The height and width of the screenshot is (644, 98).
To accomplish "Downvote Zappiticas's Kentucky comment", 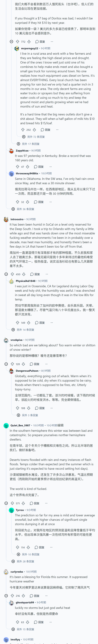I will point(28,167).
